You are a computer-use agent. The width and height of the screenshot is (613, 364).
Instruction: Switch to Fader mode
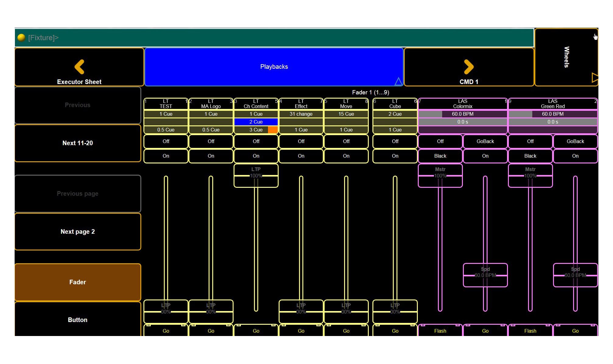(x=78, y=282)
